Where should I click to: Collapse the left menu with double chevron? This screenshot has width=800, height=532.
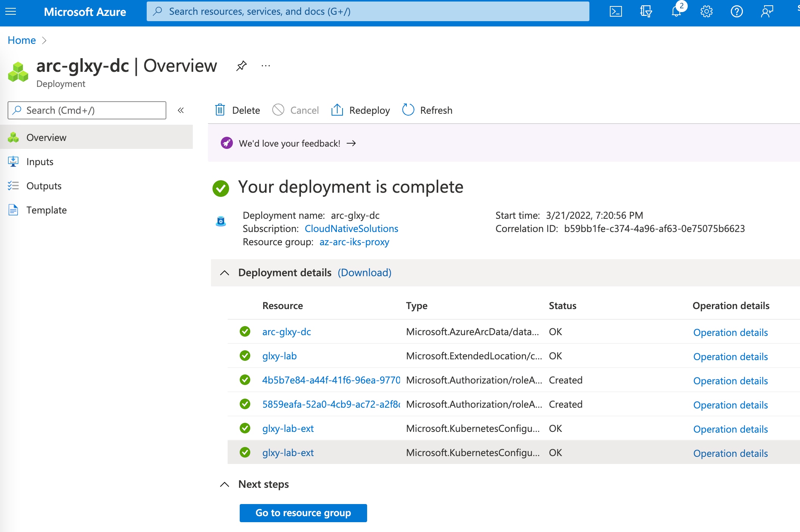pos(181,110)
